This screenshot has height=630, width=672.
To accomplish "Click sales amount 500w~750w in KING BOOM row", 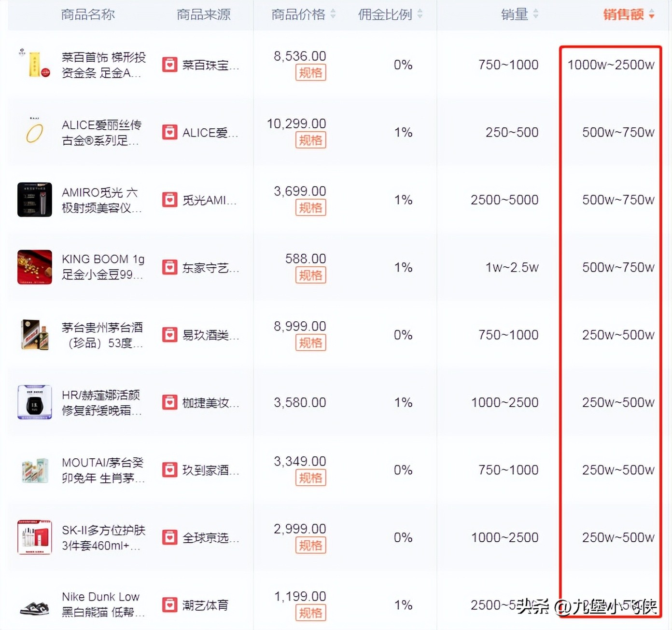I will point(618,267).
